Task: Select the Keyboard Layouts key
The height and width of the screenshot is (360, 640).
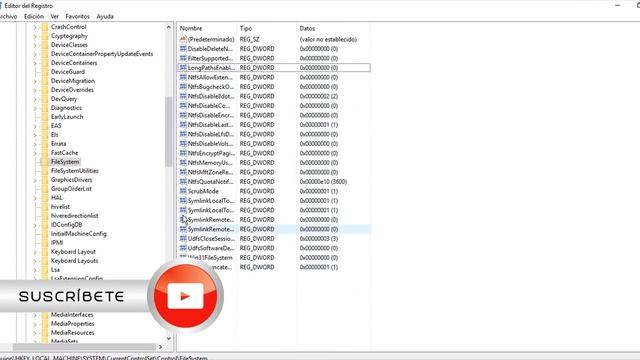Action: coord(74,261)
